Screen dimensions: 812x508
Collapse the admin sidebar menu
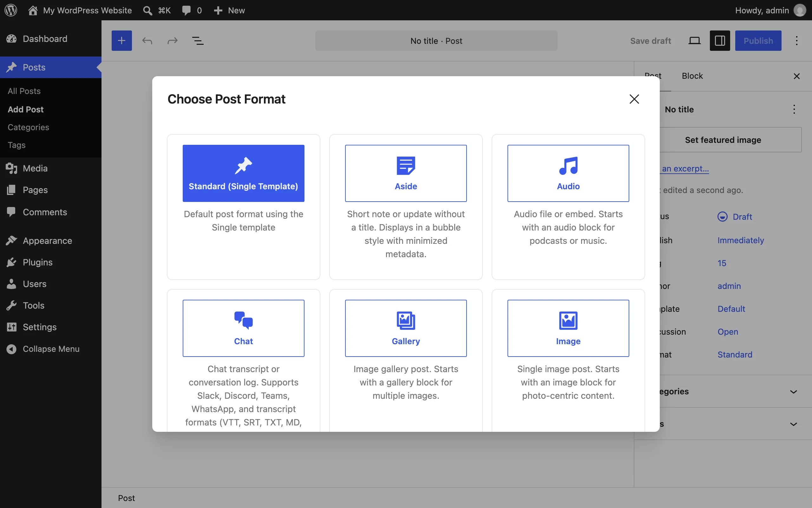[x=51, y=349]
